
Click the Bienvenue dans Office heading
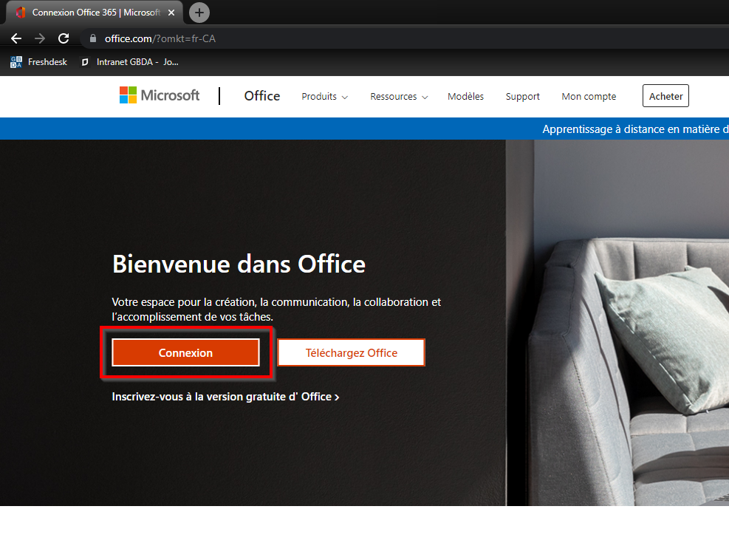point(239,264)
